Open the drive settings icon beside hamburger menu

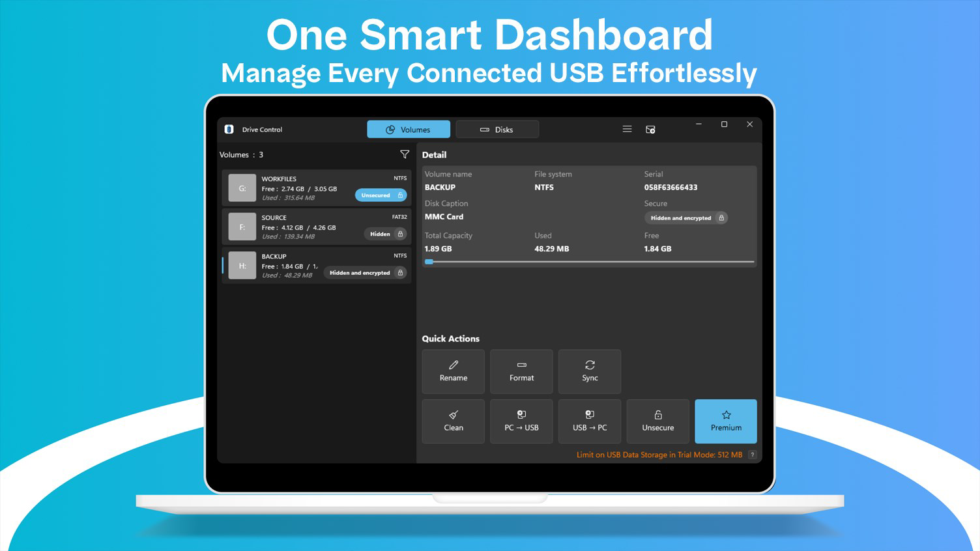(650, 130)
